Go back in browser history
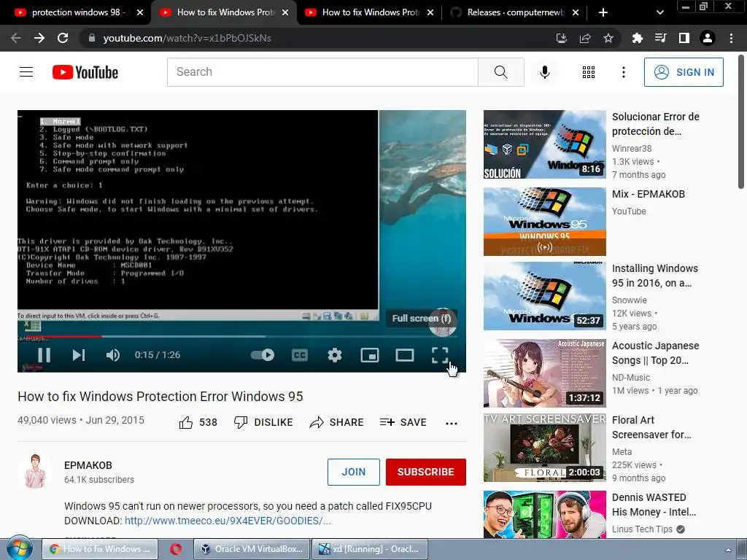747x560 pixels. point(16,38)
